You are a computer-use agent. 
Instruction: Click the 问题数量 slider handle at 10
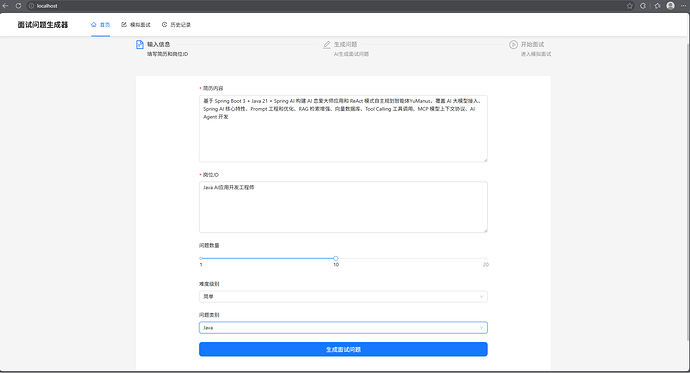click(336, 258)
